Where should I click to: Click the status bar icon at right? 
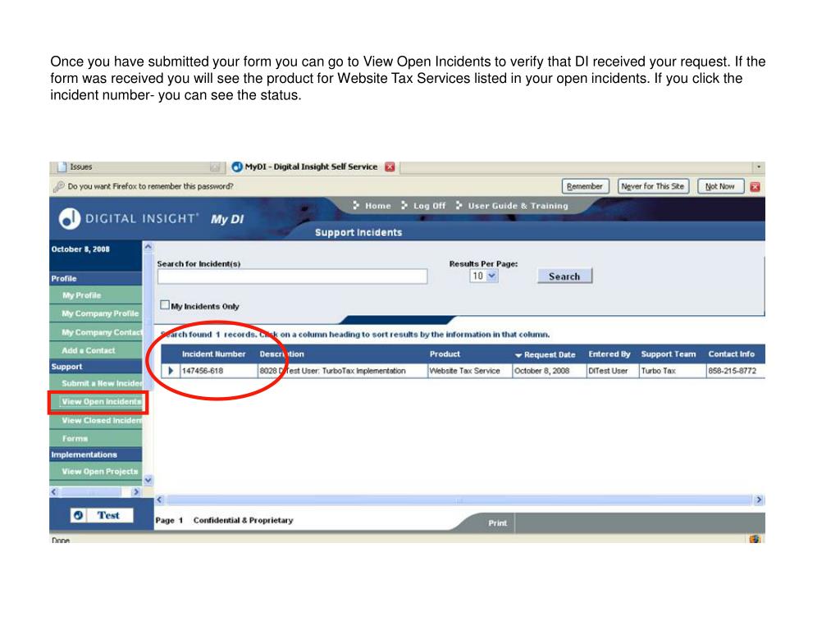pos(755,538)
